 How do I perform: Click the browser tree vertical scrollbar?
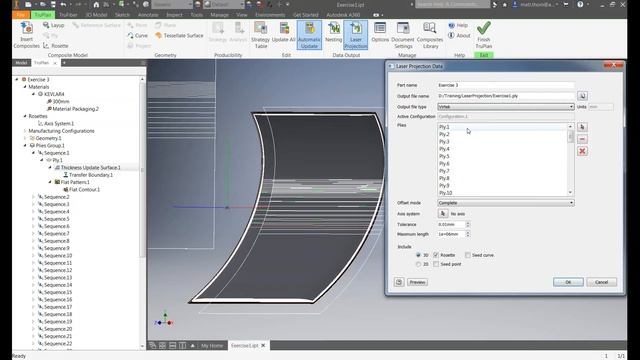coord(142,212)
